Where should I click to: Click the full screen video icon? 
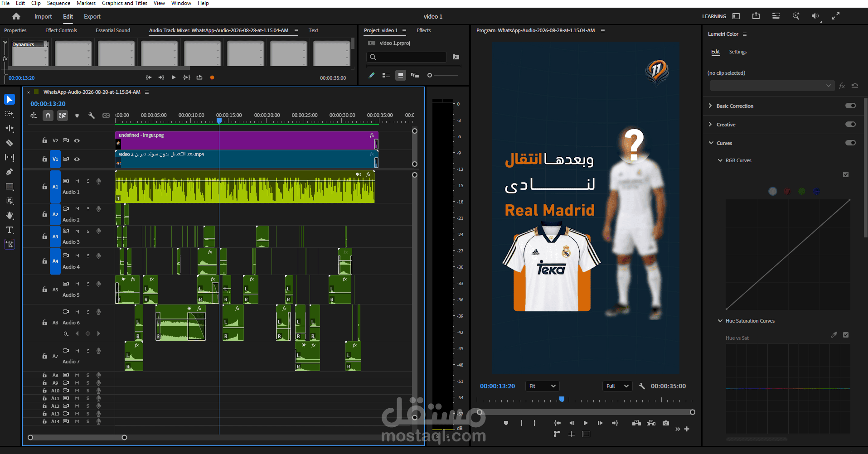click(x=836, y=16)
